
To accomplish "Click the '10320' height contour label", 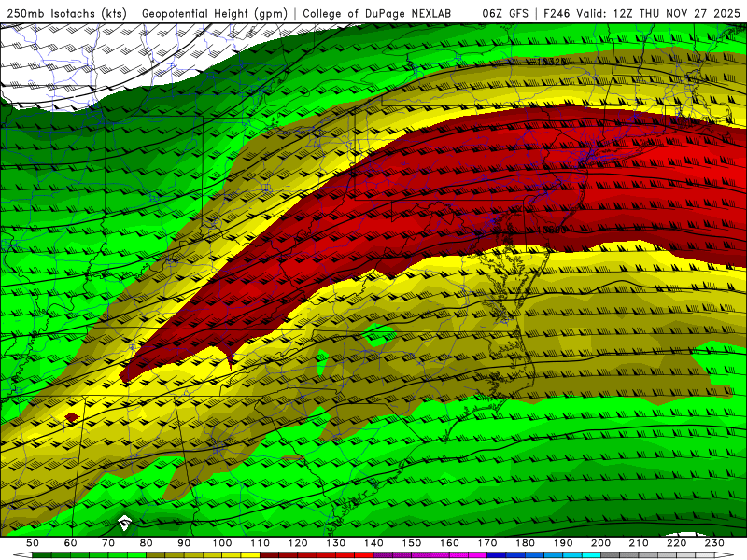I will pos(552,62).
